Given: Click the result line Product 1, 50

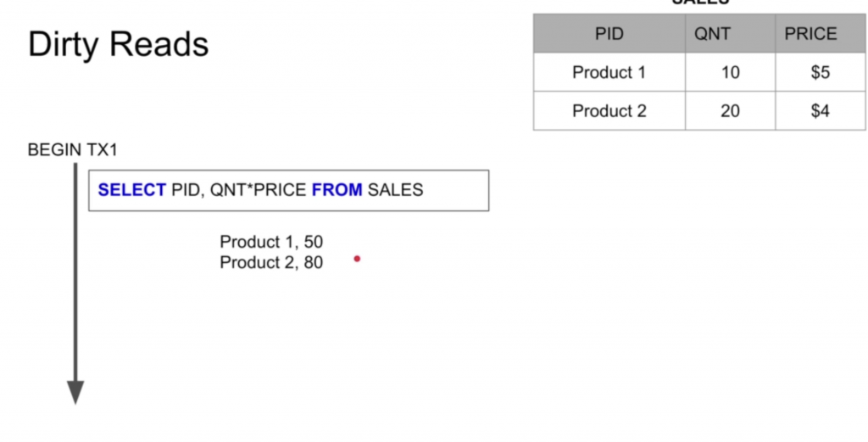Looking at the screenshot, I should [x=271, y=242].
